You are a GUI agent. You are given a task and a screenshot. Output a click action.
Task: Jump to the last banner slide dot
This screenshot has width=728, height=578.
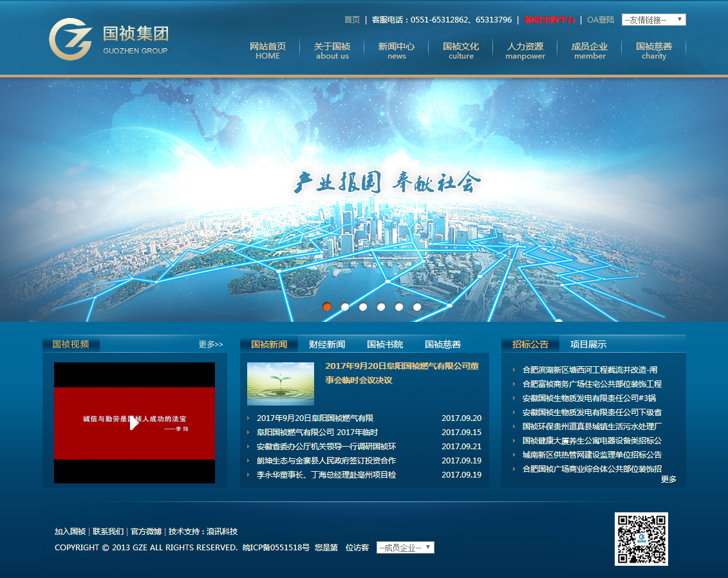[417, 307]
